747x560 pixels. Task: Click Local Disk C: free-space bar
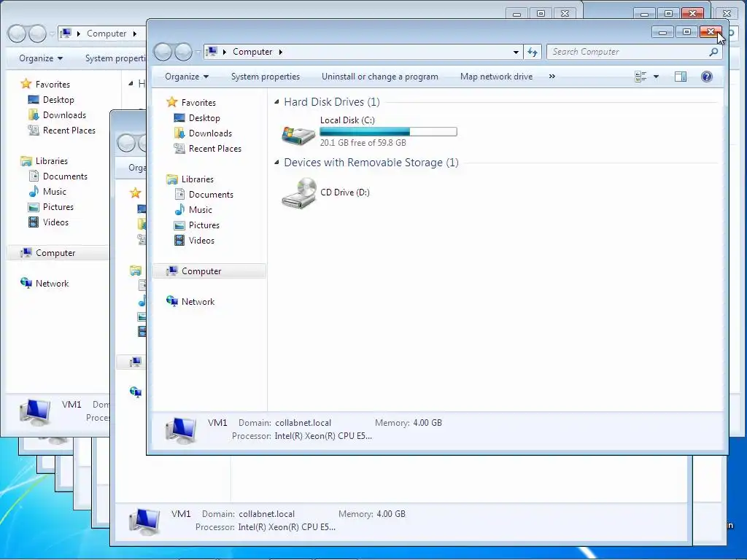(x=388, y=131)
